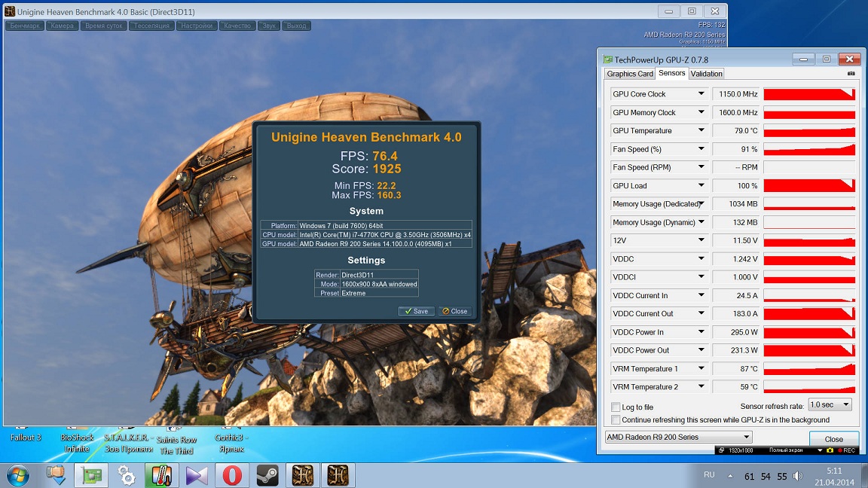Click the Fallout 3 desktop shortcut label
This screenshot has width=868, height=488.
26,438
